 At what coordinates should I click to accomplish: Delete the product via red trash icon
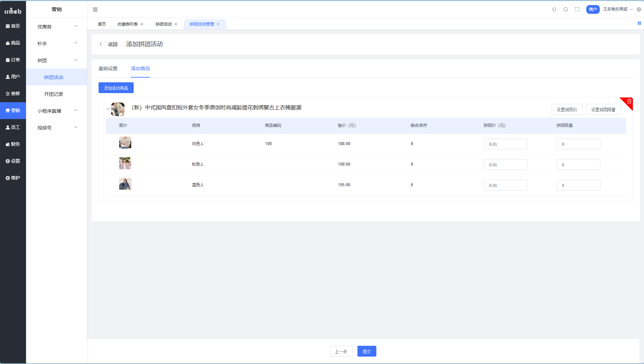pos(629,102)
